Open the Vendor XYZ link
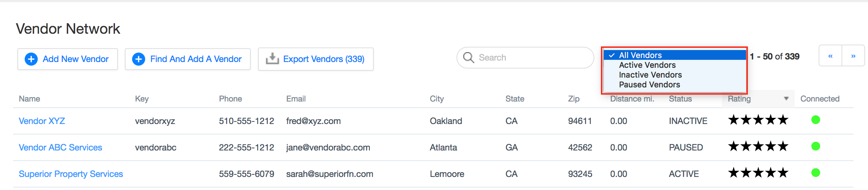The width and height of the screenshot is (868, 190). (42, 121)
